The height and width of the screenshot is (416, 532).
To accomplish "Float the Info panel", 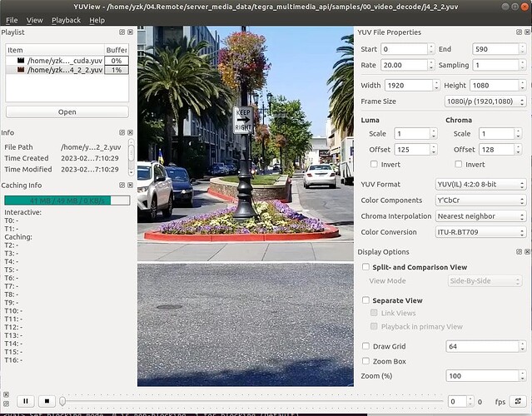I will click(x=122, y=132).
